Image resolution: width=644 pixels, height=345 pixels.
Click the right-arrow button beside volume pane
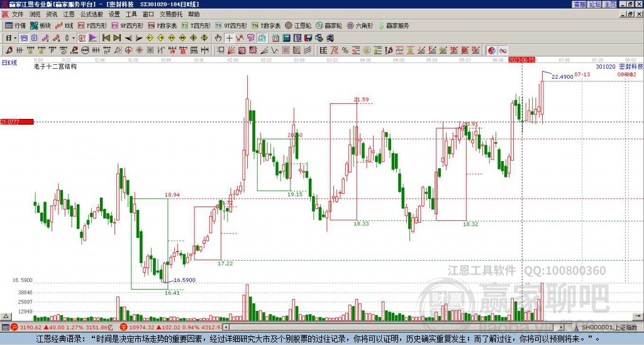pos(639,316)
